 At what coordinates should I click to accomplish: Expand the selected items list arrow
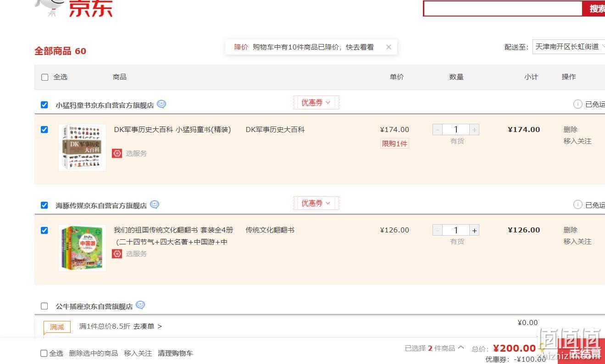click(x=461, y=348)
